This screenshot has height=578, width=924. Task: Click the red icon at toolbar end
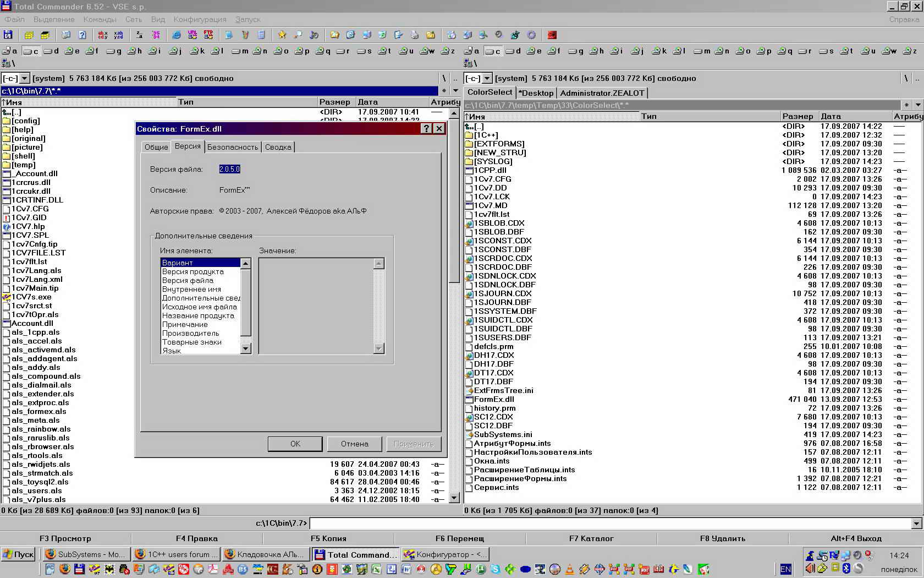point(552,35)
